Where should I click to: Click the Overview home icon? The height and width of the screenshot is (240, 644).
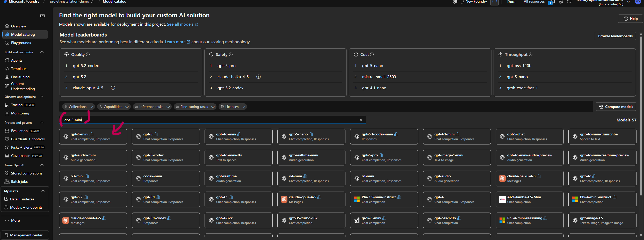point(7,26)
